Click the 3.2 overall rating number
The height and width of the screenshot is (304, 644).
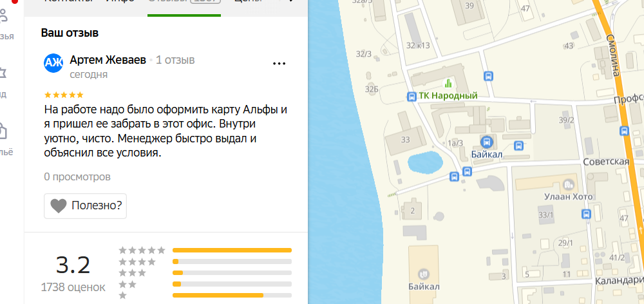pyautogui.click(x=73, y=265)
